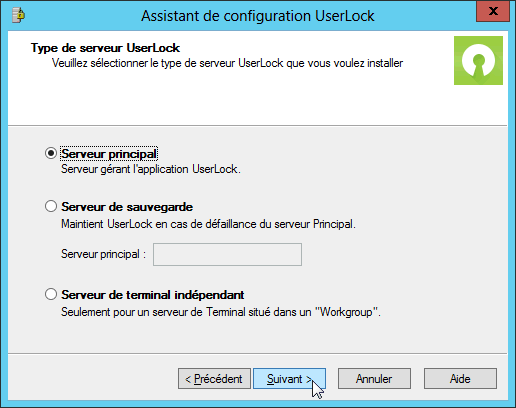Enable the Serveur de terminal indépendant radio button
The image size is (516, 408).
51,294
